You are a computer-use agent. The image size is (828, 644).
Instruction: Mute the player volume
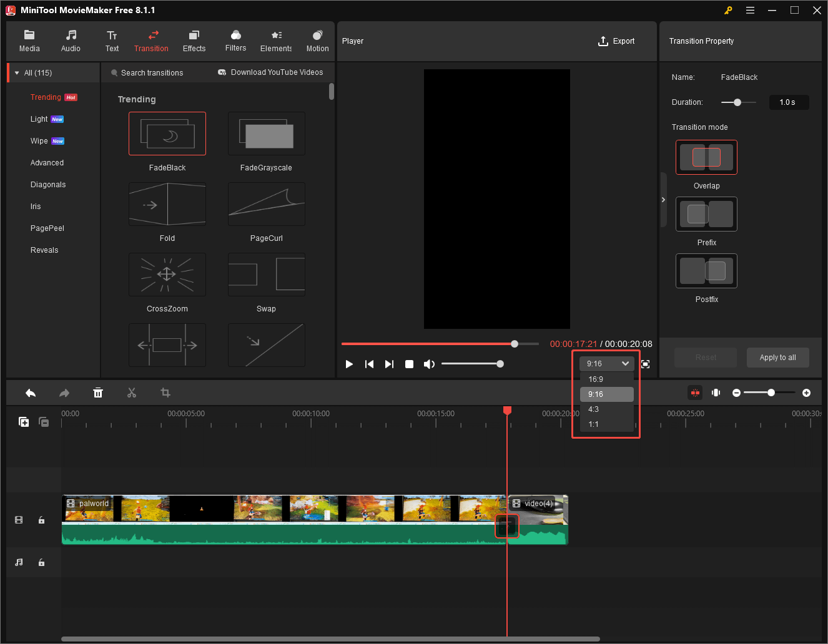[429, 364]
